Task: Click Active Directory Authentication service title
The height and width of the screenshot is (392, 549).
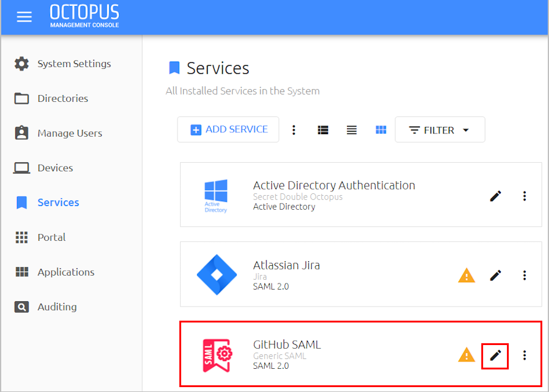Action: click(334, 185)
